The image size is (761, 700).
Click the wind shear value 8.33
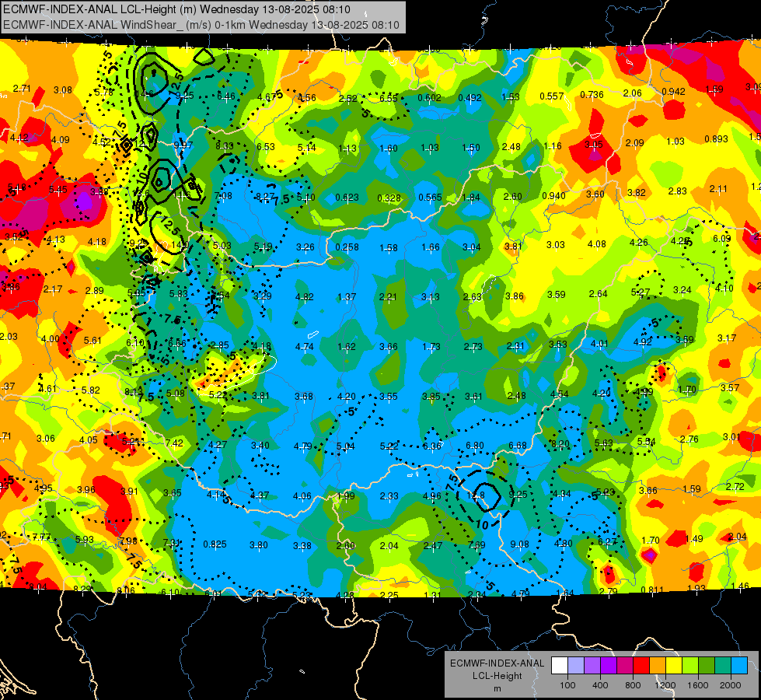225,145
